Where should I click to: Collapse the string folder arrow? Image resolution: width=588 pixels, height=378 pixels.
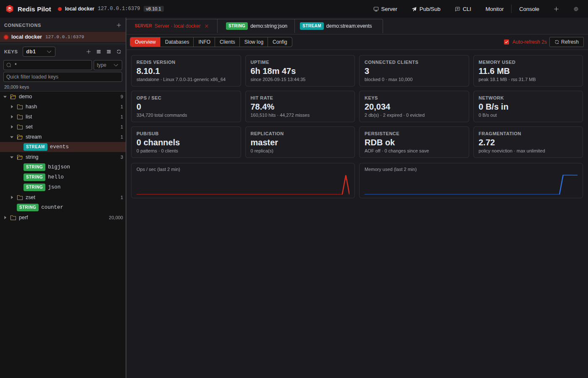point(12,157)
